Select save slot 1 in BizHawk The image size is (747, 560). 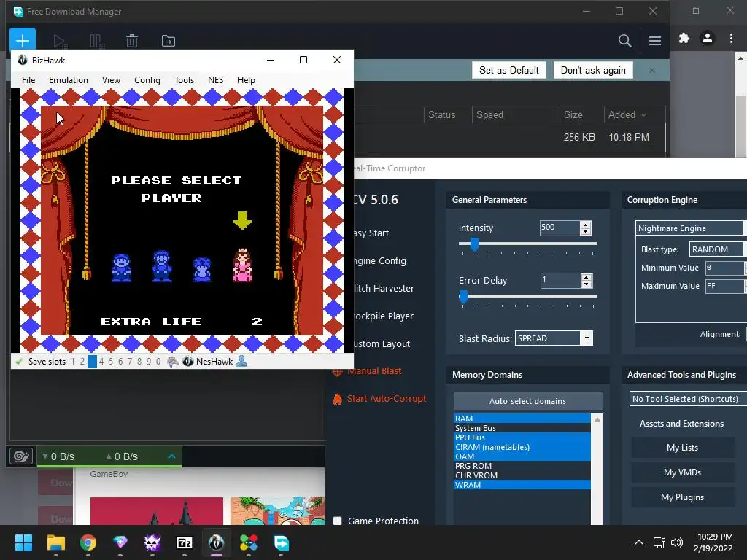[x=73, y=362]
